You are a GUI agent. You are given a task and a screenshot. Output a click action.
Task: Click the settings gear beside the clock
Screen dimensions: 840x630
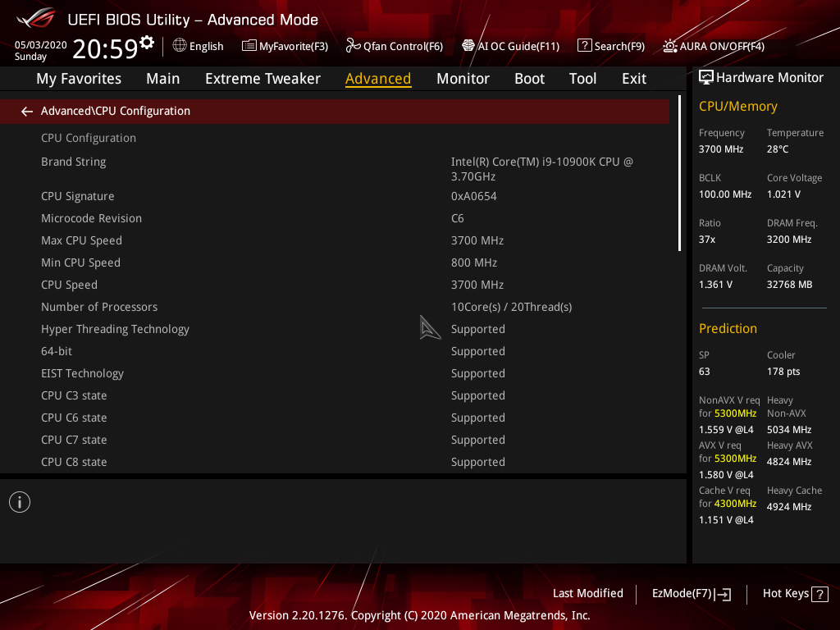(147, 43)
